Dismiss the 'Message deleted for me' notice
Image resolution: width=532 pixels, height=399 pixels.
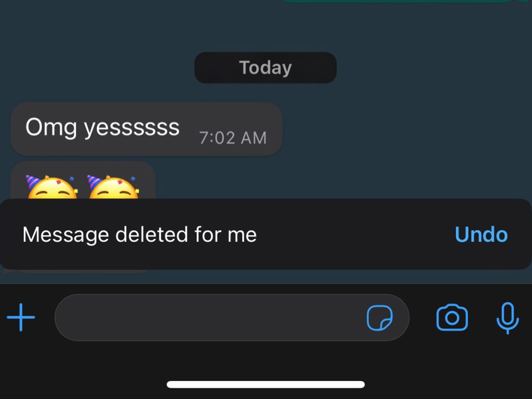pos(140,234)
